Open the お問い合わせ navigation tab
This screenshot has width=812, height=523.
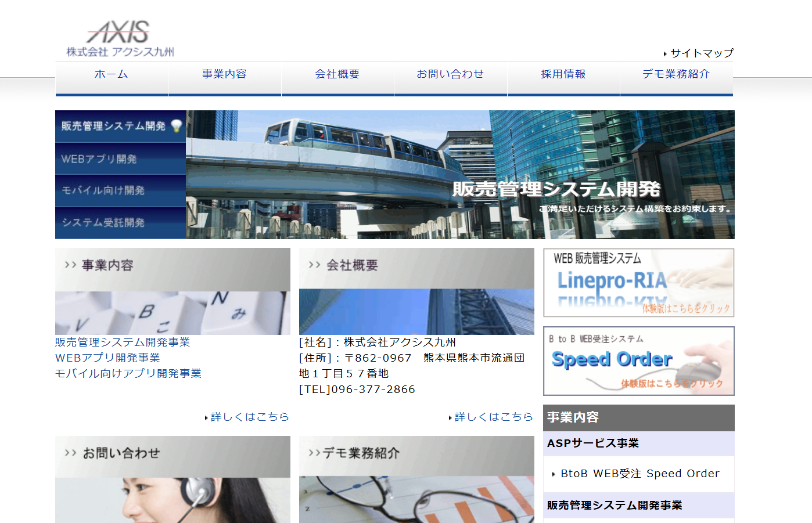(450, 74)
